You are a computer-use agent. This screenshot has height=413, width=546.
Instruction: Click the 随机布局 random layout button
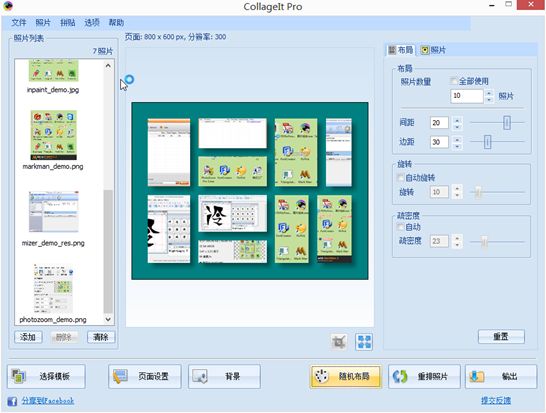coord(345,376)
